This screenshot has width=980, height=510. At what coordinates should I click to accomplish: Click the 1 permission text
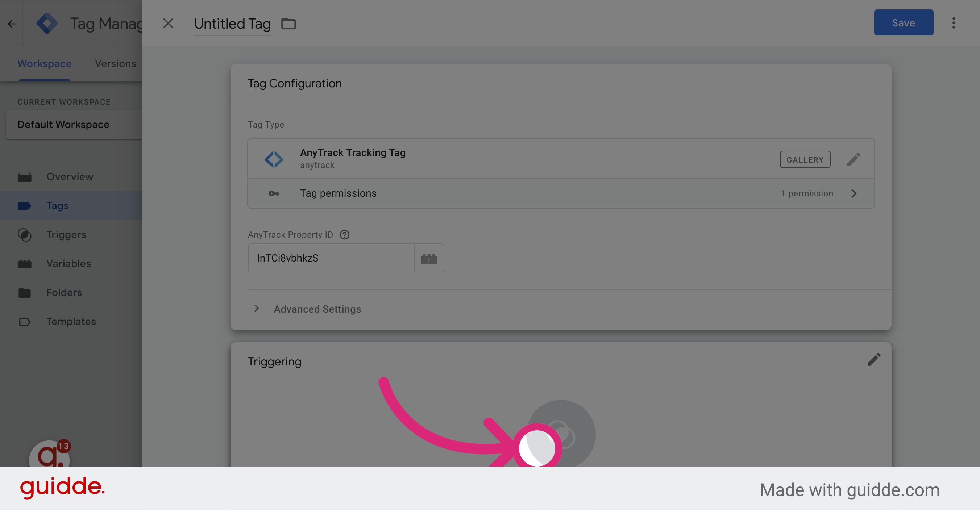(x=807, y=193)
